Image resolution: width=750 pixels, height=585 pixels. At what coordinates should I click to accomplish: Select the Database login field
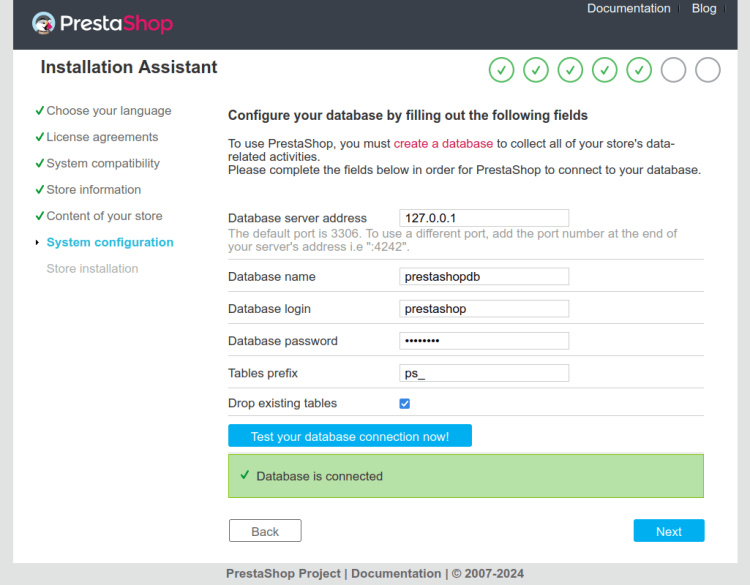484,309
